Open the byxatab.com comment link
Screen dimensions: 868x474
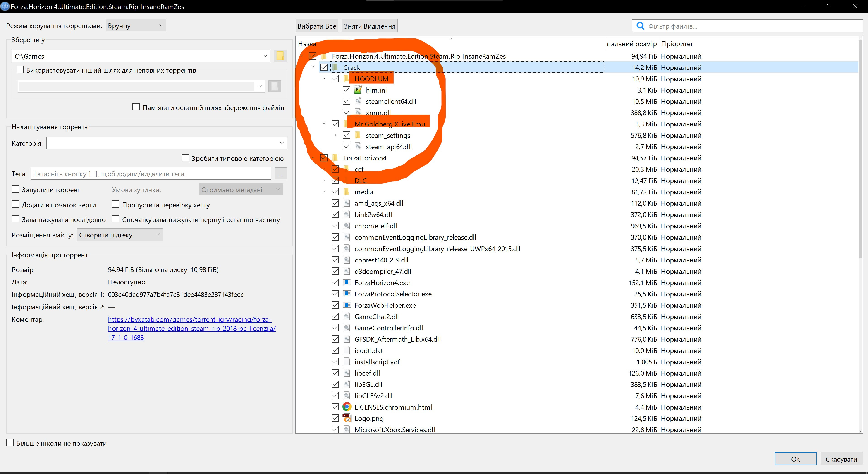pos(192,328)
